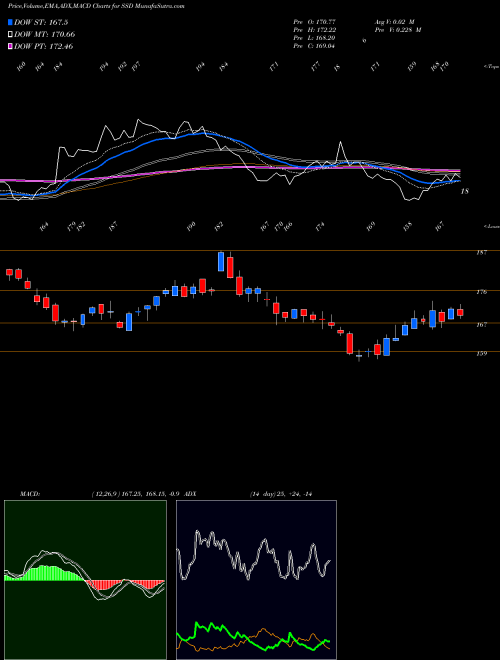Click the ADX '(14 day) 25, +24, -14' values
This screenshot has height=660, width=500.
tap(280, 494)
